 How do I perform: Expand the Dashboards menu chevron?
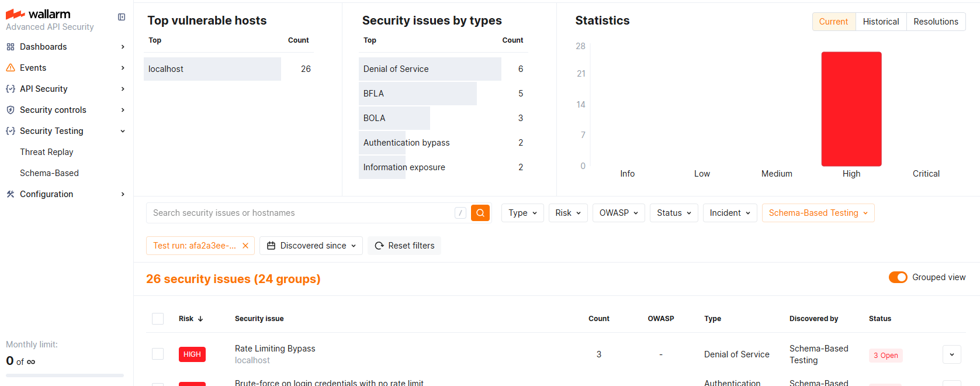pyautogui.click(x=123, y=47)
